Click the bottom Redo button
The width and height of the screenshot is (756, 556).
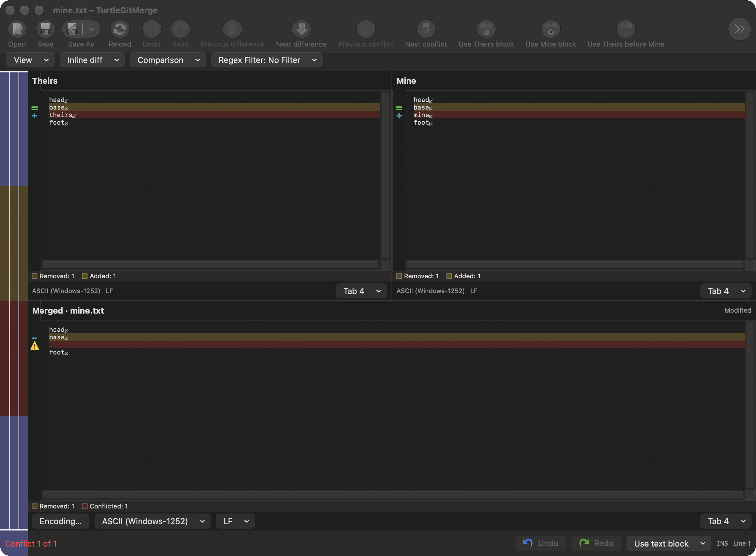(x=596, y=543)
